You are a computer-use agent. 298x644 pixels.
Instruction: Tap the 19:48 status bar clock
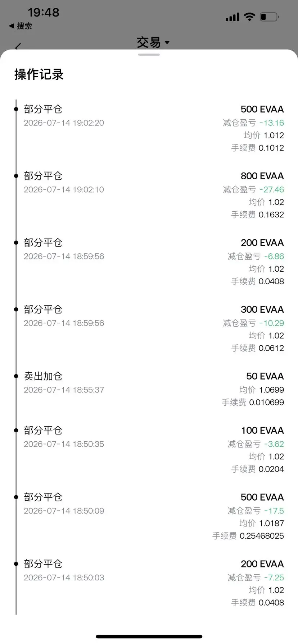(44, 13)
